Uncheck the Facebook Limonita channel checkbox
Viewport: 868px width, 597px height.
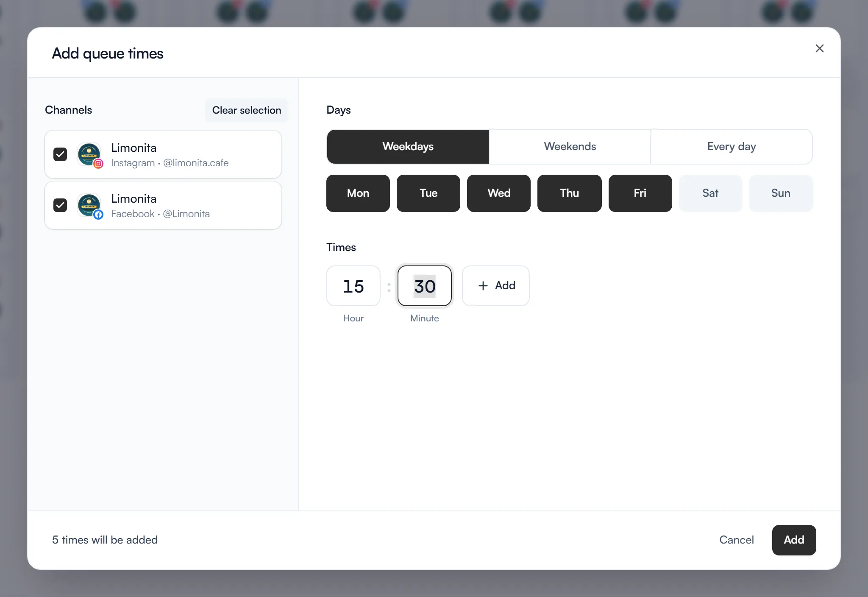[60, 205]
